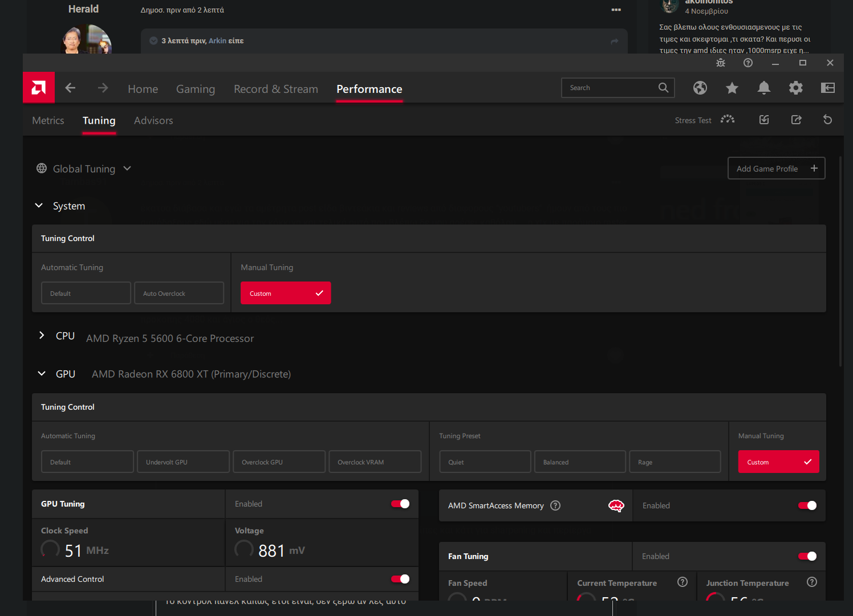
Task: Select the Balanced tuning preset
Action: (x=580, y=462)
